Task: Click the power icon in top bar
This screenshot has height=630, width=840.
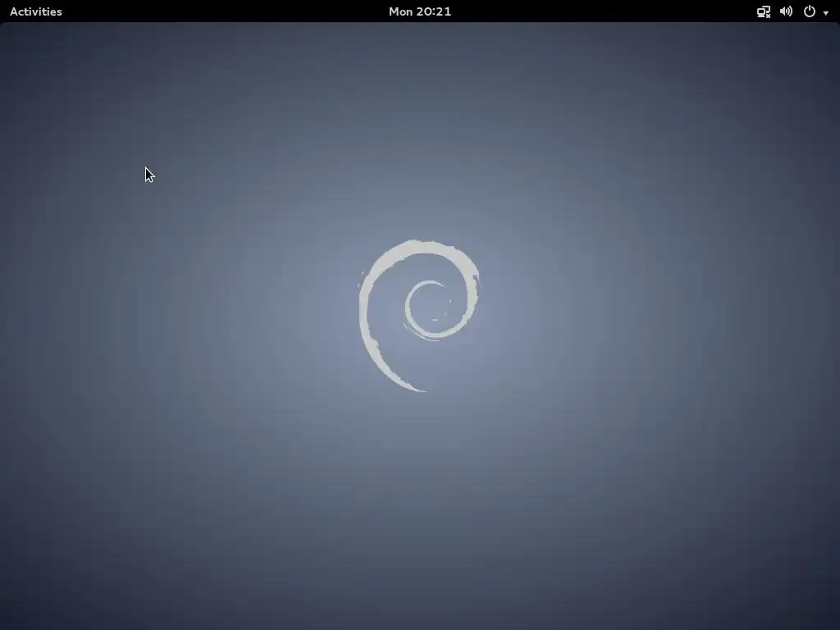Action: click(810, 11)
